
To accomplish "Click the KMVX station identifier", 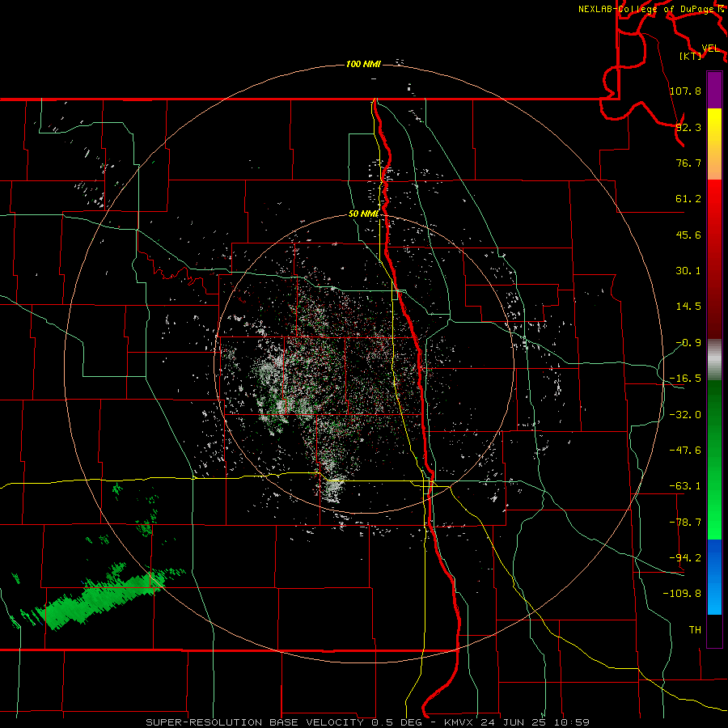I will pyautogui.click(x=460, y=722).
